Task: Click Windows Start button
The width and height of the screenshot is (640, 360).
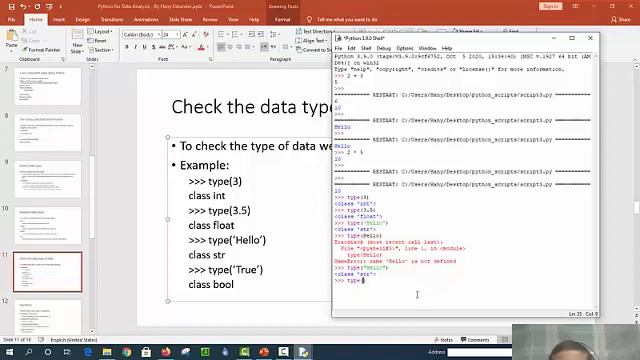Action: coord(9,352)
